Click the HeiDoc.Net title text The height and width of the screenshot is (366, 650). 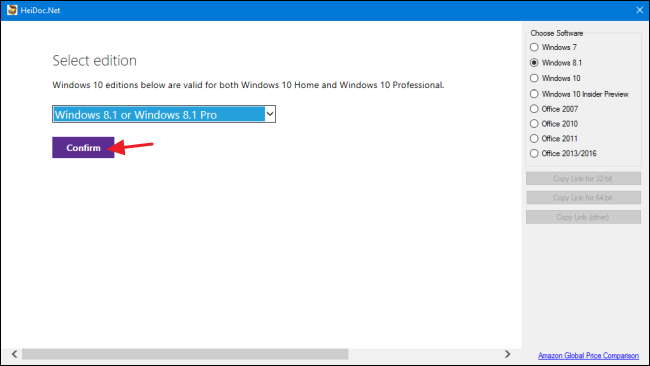pos(40,10)
